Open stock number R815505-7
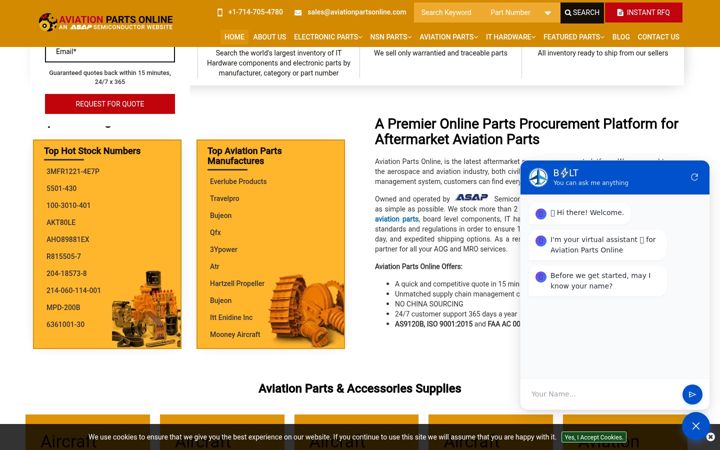This screenshot has width=720, height=450. (63, 256)
